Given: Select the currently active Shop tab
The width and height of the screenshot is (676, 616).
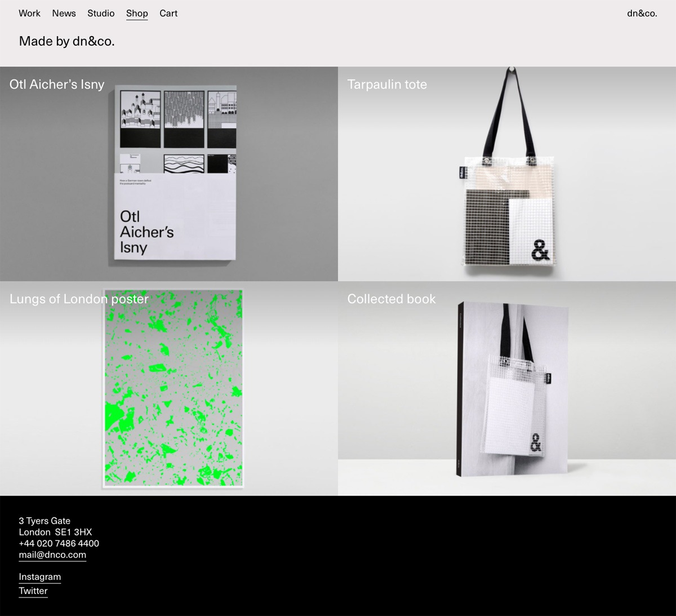Looking at the screenshot, I should (x=136, y=13).
